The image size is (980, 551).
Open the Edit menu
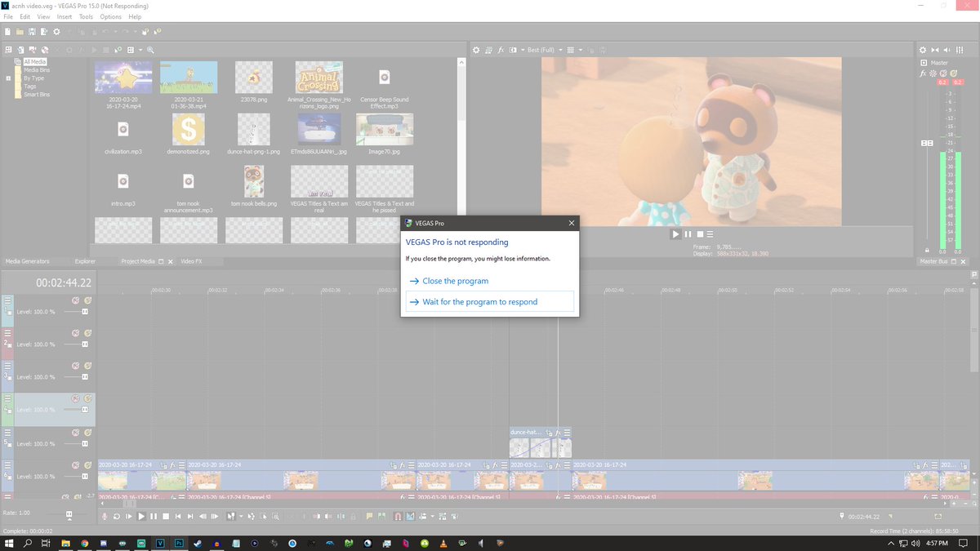tap(25, 16)
